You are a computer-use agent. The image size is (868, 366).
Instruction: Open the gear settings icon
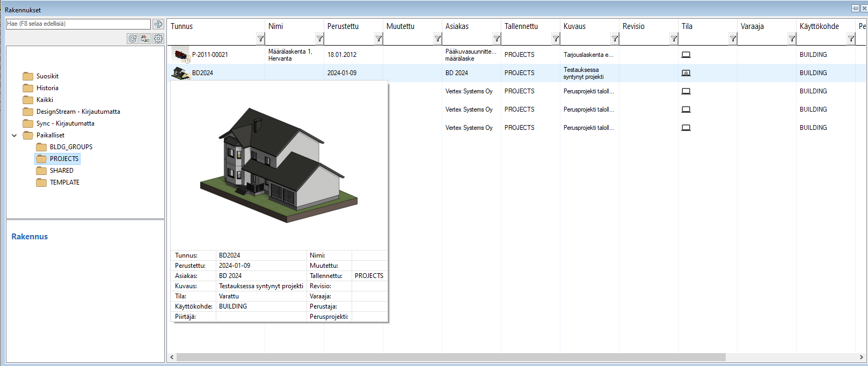coord(158,39)
